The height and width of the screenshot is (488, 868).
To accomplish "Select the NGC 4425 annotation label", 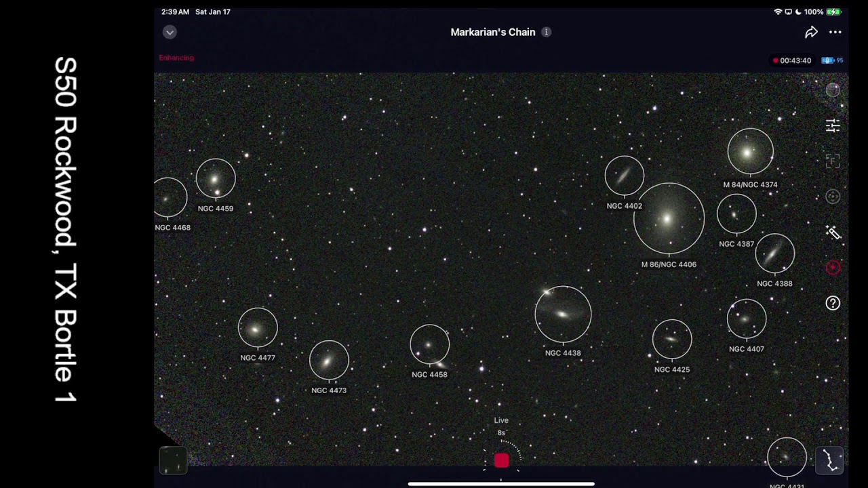I will tap(672, 370).
